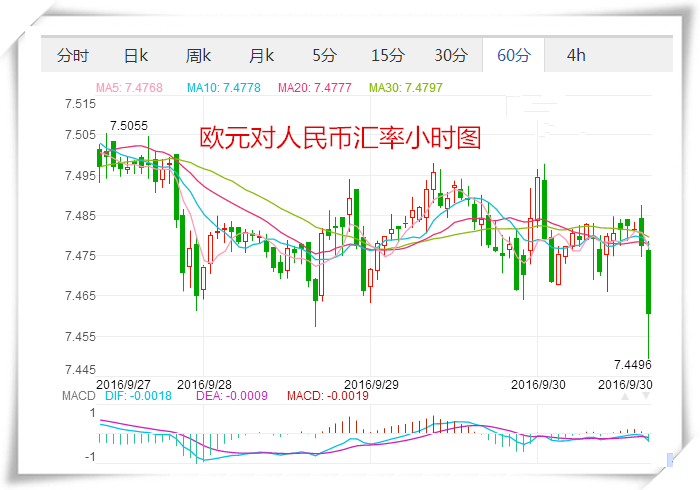Viewport: 700px width, 490px height.
Task: Switch to the 4h chart tab
Action: click(576, 56)
